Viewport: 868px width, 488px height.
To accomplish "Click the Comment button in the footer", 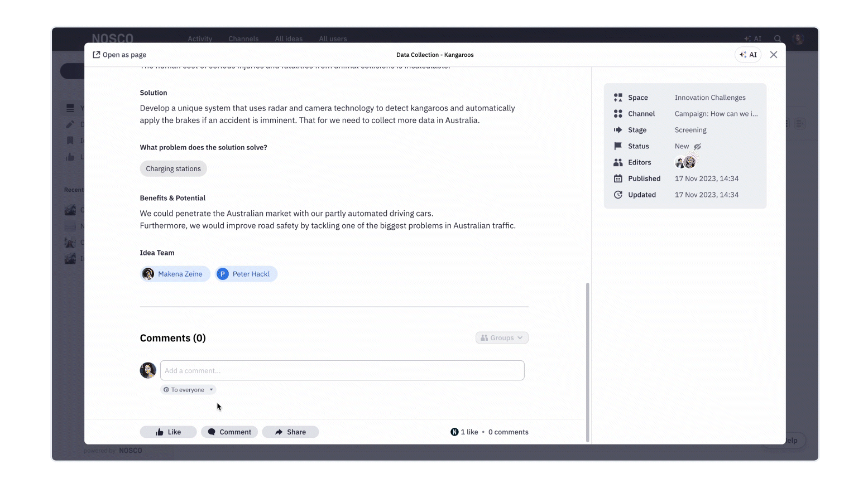I will click(x=229, y=432).
